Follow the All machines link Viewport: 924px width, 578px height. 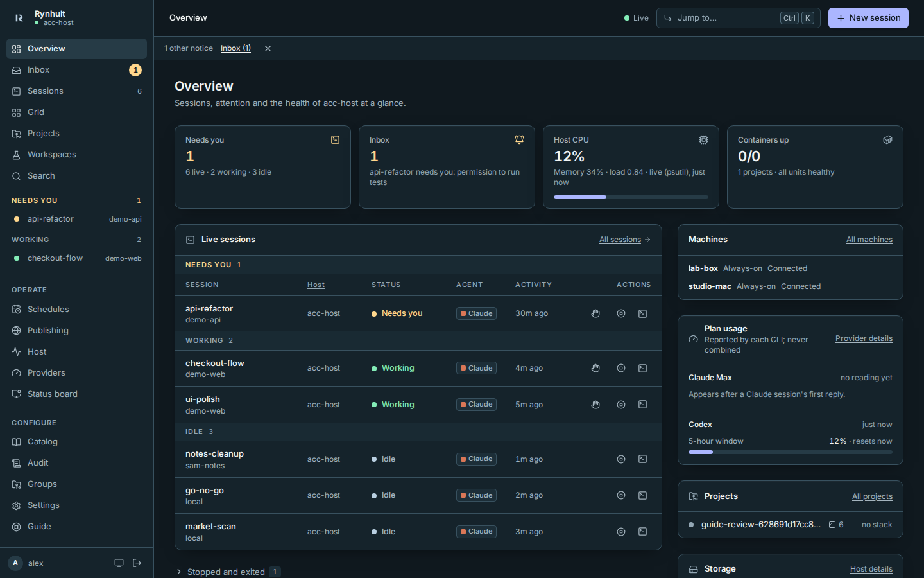point(869,240)
